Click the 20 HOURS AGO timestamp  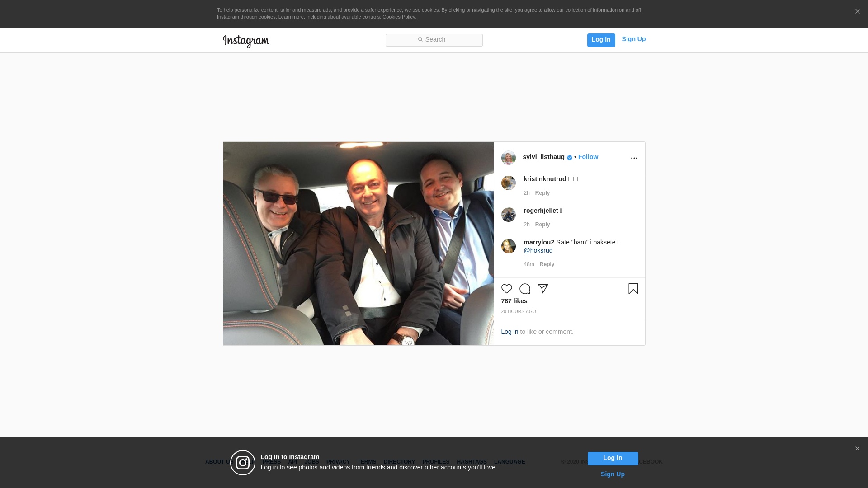(518, 312)
